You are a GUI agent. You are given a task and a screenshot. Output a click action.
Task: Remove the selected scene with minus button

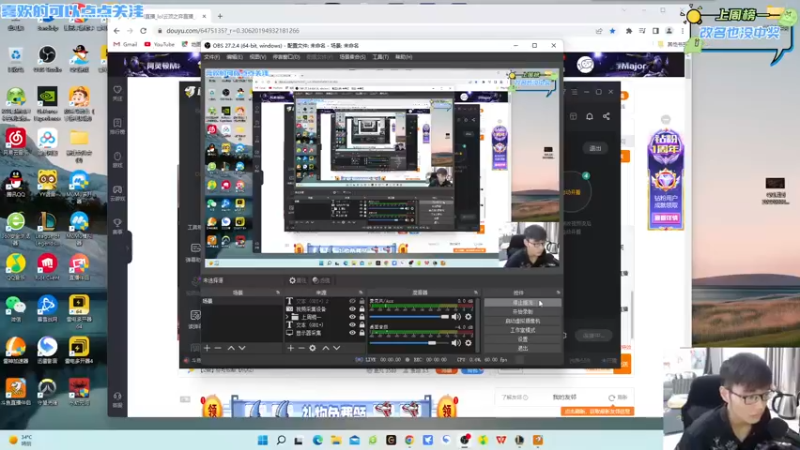click(x=218, y=348)
